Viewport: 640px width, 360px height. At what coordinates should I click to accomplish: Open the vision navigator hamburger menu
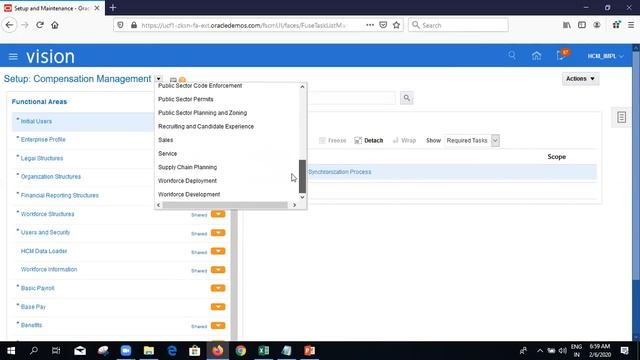[13, 57]
